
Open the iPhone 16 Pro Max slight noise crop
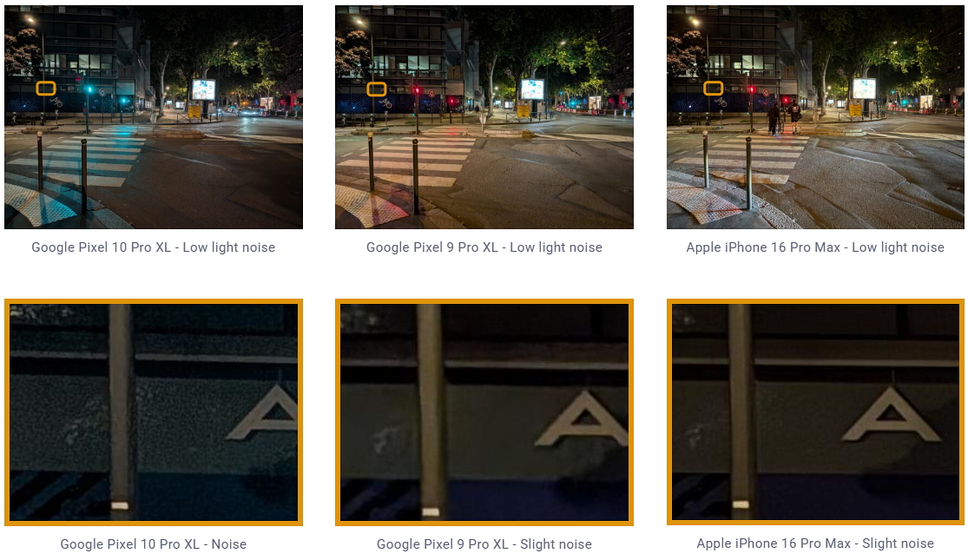click(815, 412)
